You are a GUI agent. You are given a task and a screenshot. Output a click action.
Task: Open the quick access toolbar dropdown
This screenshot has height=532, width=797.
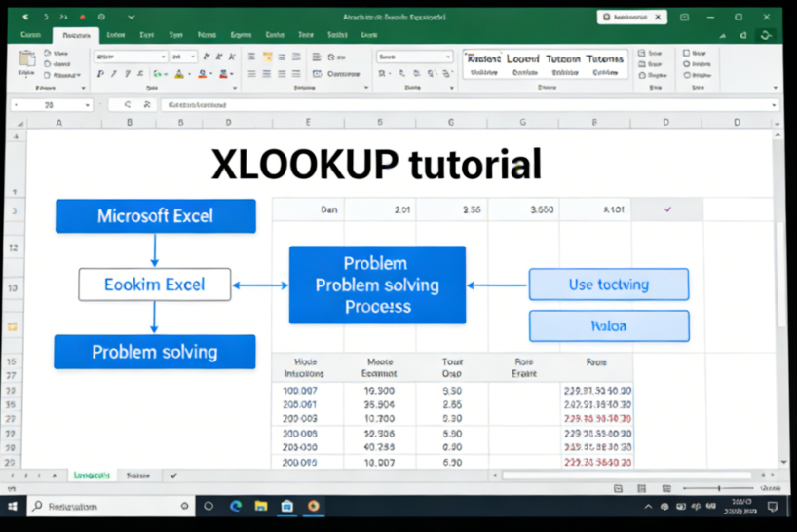[132, 17]
